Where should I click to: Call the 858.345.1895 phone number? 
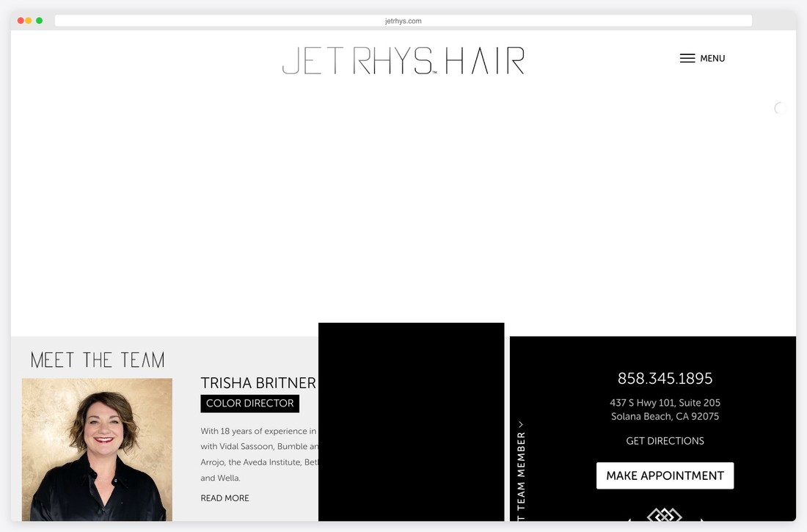click(x=665, y=378)
